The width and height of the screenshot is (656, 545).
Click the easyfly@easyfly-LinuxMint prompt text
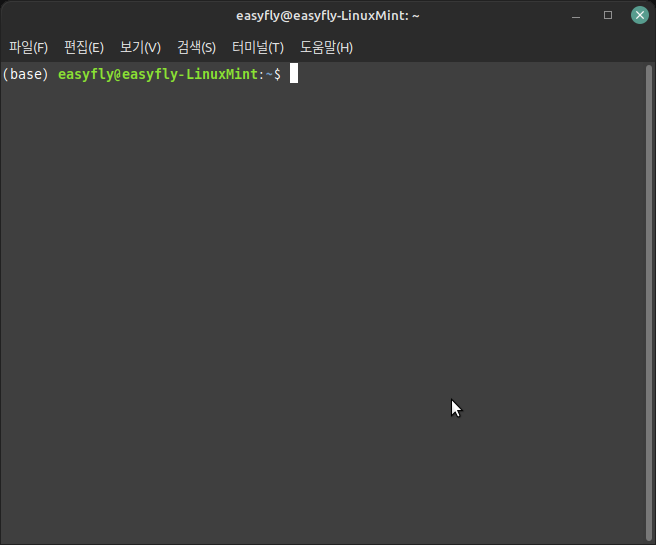pyautogui.click(x=158, y=74)
